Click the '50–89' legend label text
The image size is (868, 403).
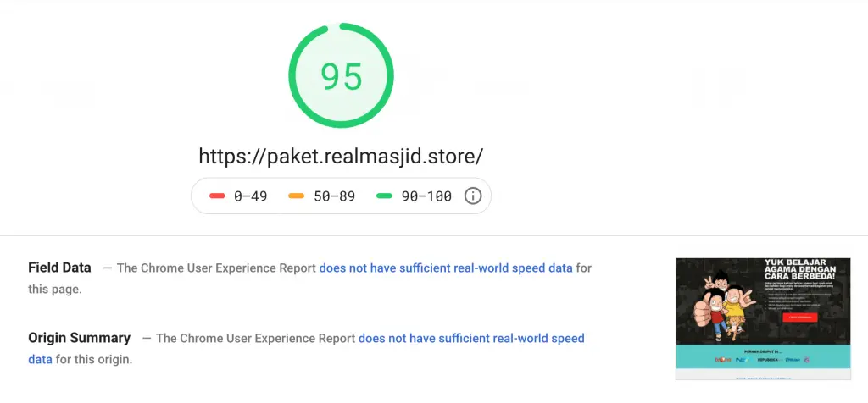coord(334,196)
